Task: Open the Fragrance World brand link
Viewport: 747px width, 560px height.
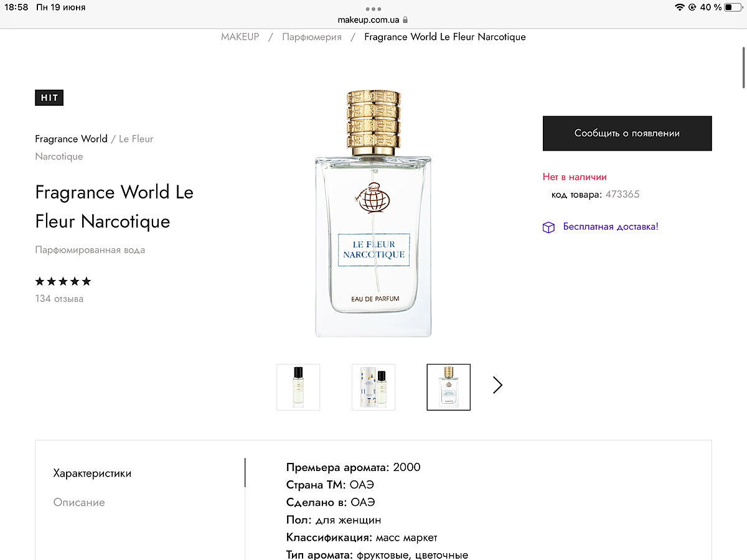Action: click(71, 139)
